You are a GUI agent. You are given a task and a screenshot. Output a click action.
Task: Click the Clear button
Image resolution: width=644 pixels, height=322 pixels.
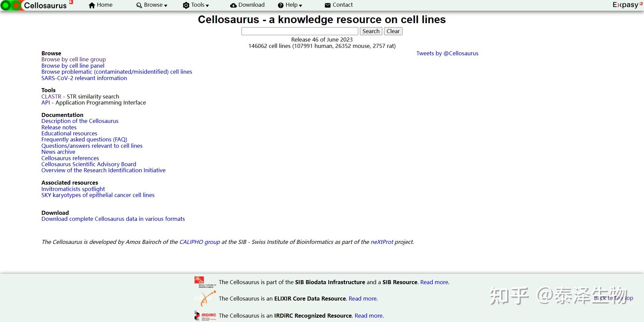[393, 31]
